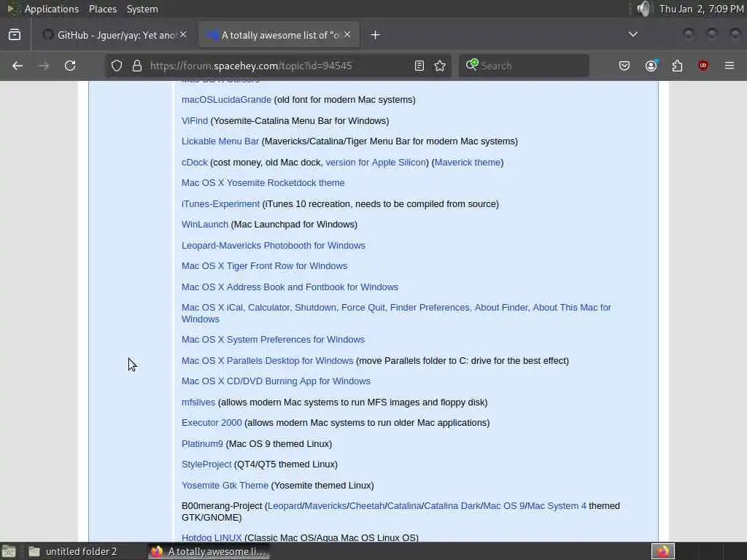Open the B00merang Mavericks theme link
The height and width of the screenshot is (560, 747).
tap(325, 506)
